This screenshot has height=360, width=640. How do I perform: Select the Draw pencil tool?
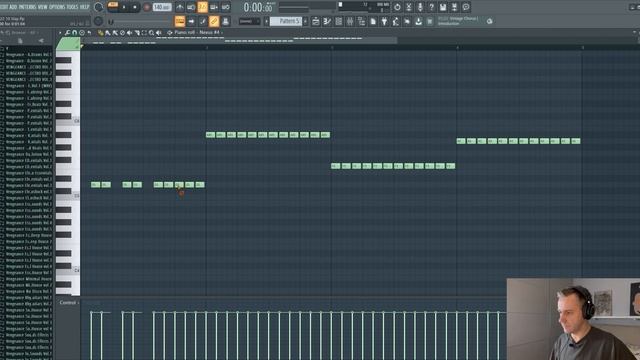[x=101, y=33]
